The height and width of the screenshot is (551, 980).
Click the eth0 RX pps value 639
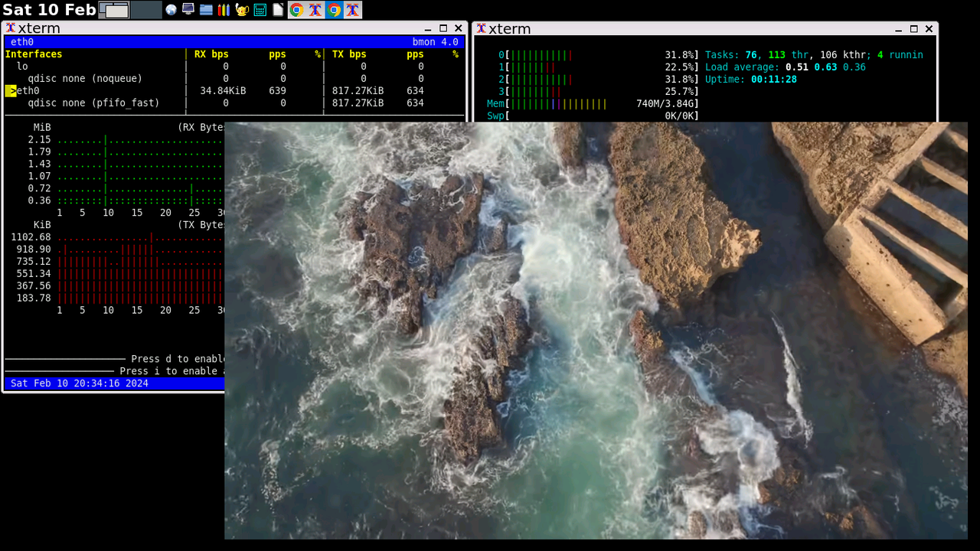[277, 91]
